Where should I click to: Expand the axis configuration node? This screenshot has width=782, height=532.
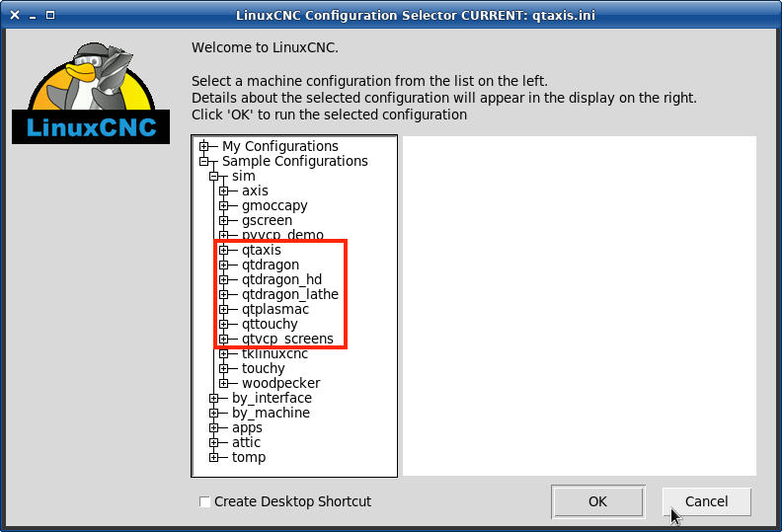(x=224, y=190)
